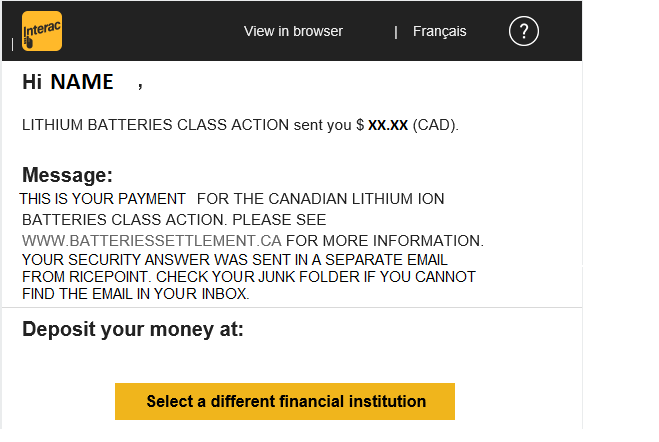Select a different financial institution button
Image resolution: width=659 pixels, height=442 pixels.
pyautogui.click(x=285, y=401)
